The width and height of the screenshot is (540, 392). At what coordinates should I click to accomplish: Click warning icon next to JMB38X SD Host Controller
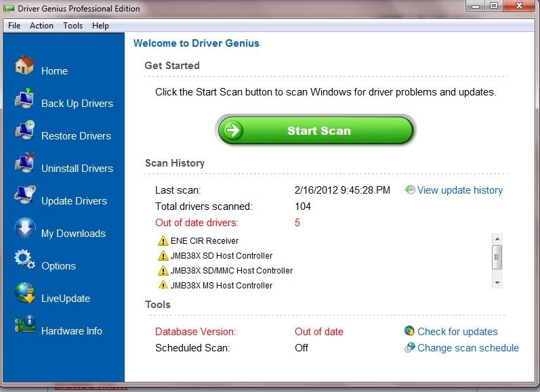[163, 255]
